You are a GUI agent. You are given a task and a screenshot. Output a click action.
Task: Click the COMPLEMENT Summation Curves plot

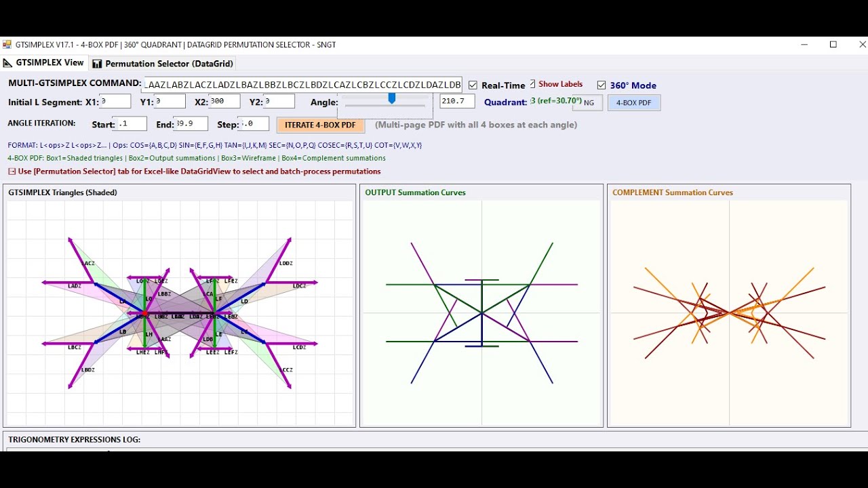pos(729,313)
